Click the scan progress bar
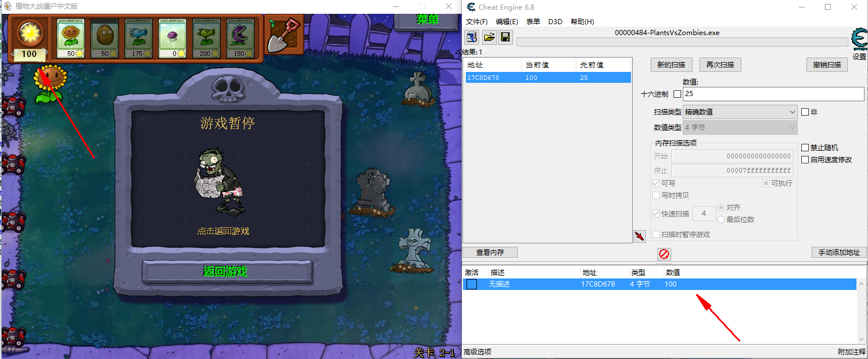 tap(682, 42)
